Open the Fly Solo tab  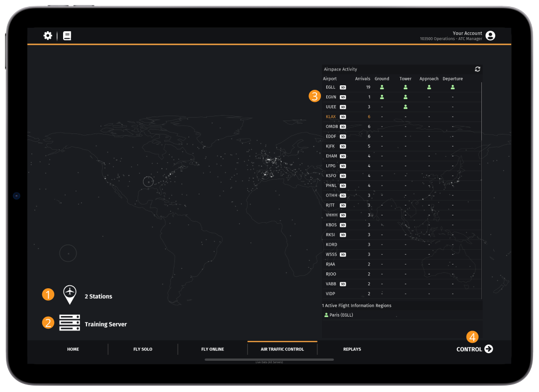click(x=143, y=349)
